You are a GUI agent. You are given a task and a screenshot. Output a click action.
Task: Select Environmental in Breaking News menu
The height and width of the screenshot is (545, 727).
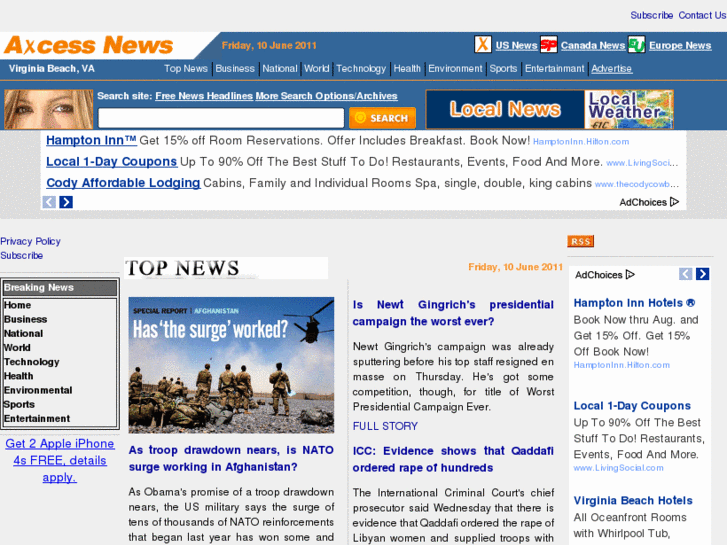38,391
